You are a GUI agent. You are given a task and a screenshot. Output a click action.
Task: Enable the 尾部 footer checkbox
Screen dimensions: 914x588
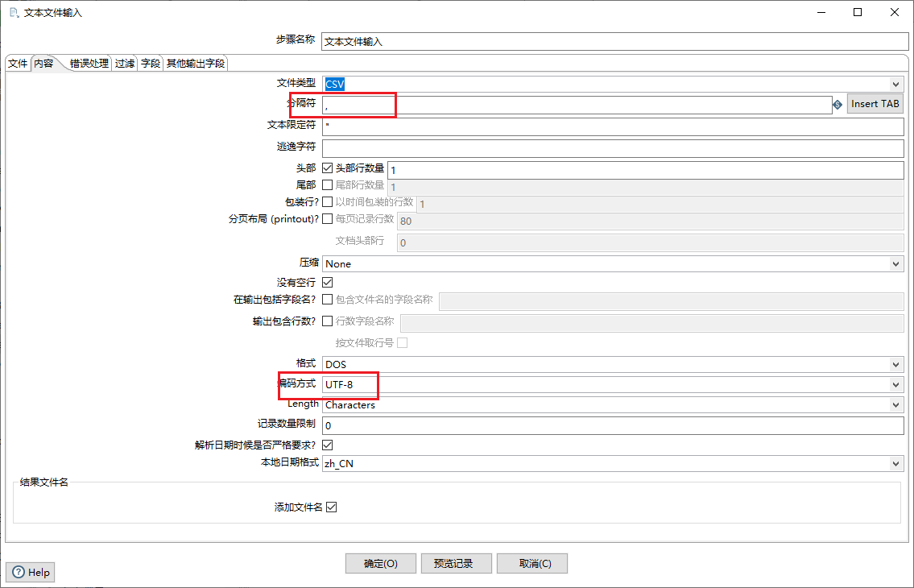point(328,185)
